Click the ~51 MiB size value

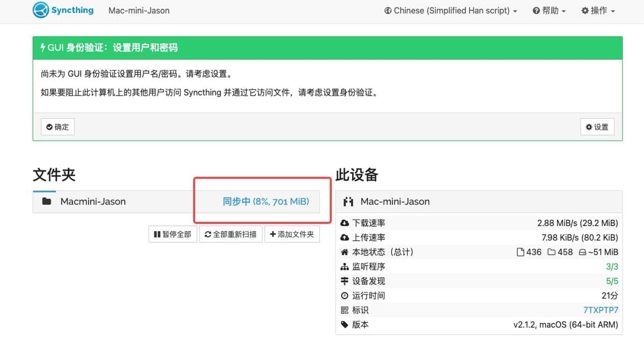[603, 252]
